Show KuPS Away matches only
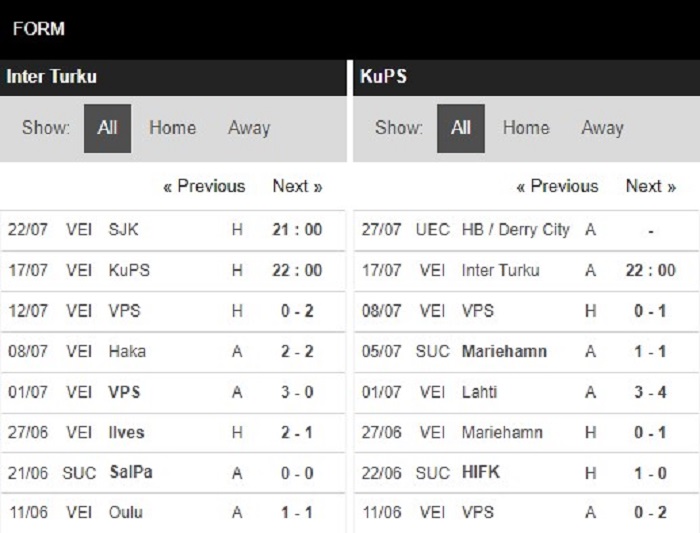The width and height of the screenshot is (700, 533). tap(602, 128)
